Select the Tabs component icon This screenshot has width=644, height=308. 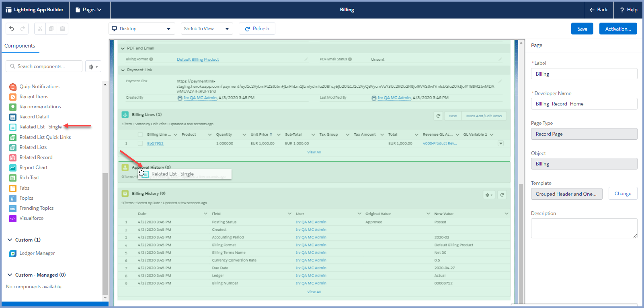tap(13, 188)
